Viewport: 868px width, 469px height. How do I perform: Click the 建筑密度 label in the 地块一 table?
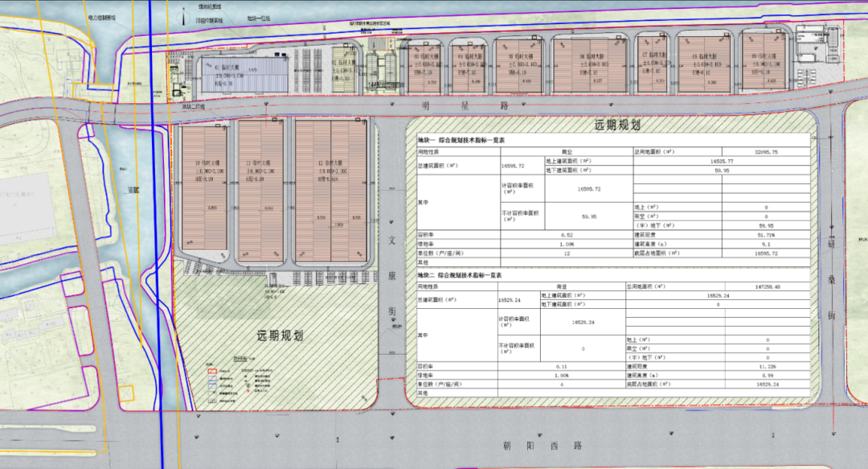[645, 235]
